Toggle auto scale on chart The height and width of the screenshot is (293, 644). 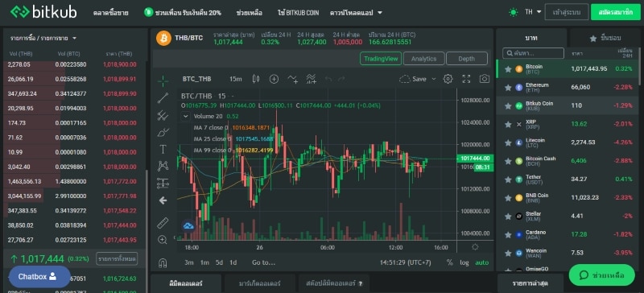tap(481, 262)
